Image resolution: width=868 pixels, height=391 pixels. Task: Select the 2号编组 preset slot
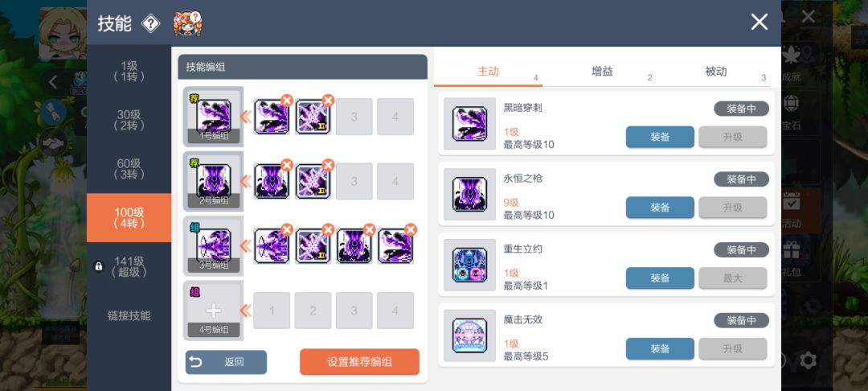[213, 182]
